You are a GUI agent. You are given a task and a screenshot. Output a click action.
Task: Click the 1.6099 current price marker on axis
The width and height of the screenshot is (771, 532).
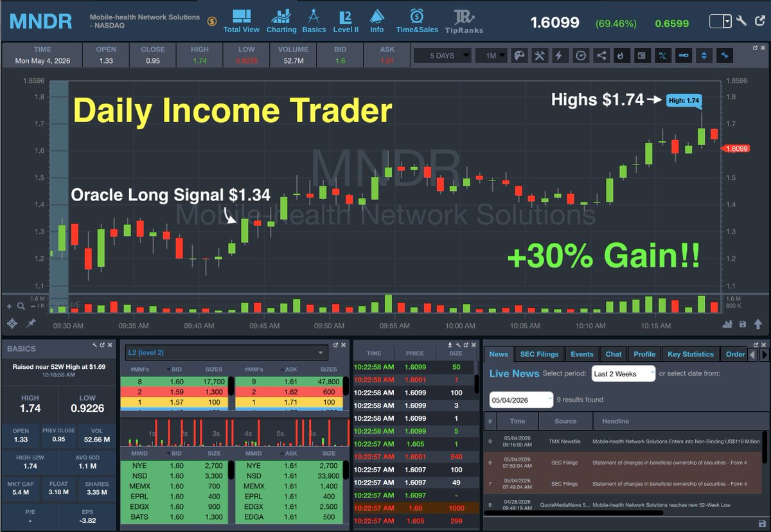pyautogui.click(x=736, y=148)
